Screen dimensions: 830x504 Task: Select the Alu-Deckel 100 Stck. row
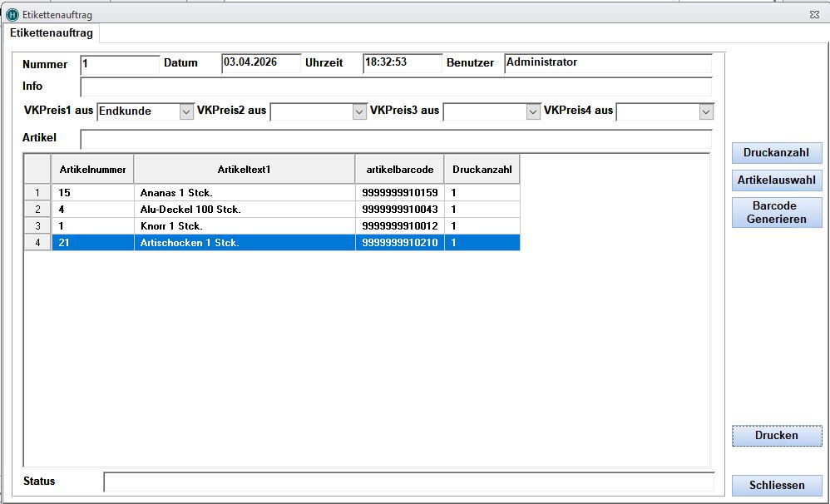(x=243, y=210)
